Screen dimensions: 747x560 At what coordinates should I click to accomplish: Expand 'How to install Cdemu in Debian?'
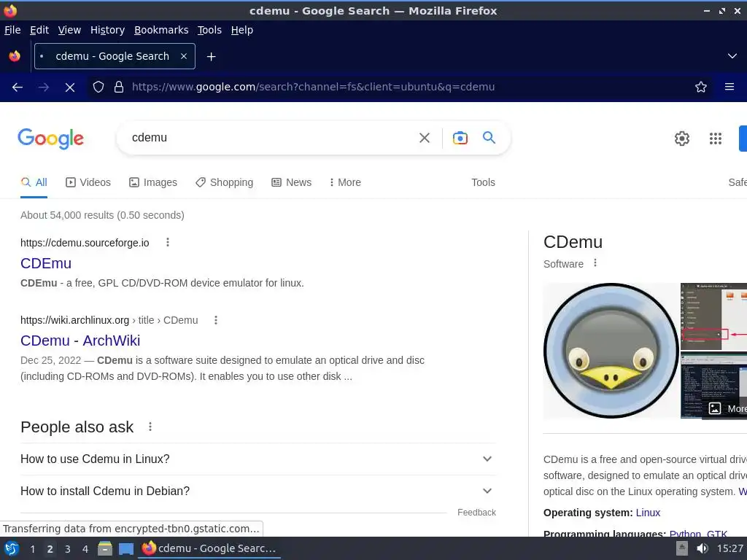click(x=258, y=491)
